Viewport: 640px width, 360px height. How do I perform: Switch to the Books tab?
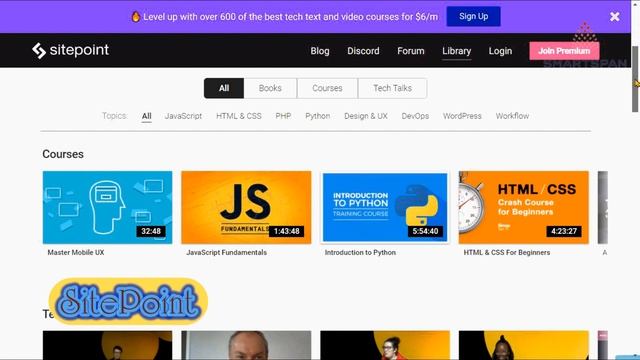point(270,88)
